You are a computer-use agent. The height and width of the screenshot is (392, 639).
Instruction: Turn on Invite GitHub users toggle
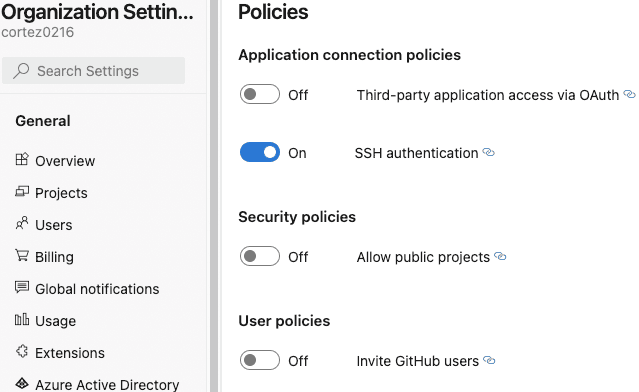(x=260, y=360)
